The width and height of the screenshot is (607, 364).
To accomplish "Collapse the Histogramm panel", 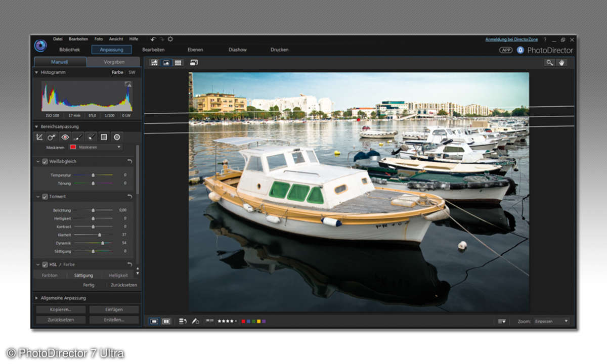I will pos(36,72).
